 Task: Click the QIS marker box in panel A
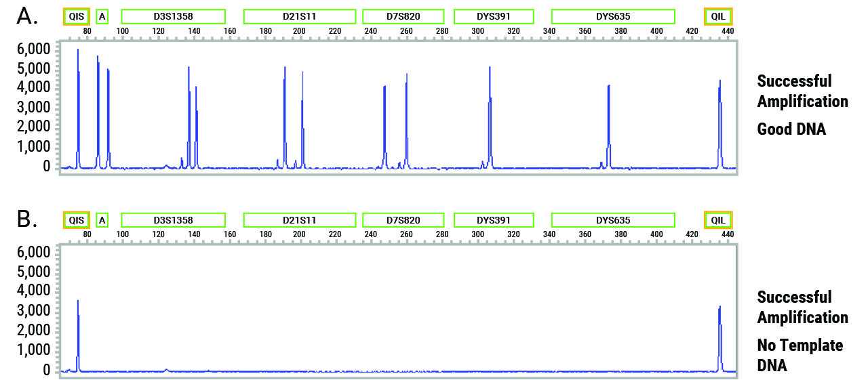point(77,16)
